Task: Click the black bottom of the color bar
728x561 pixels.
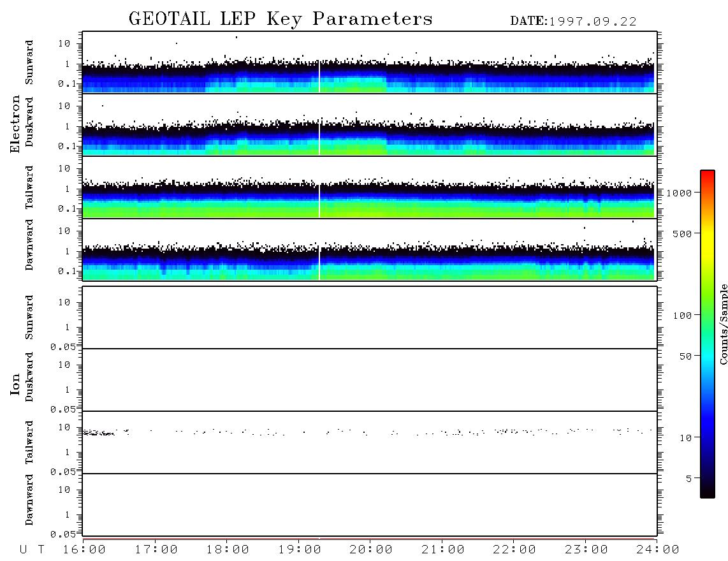Action: point(708,490)
